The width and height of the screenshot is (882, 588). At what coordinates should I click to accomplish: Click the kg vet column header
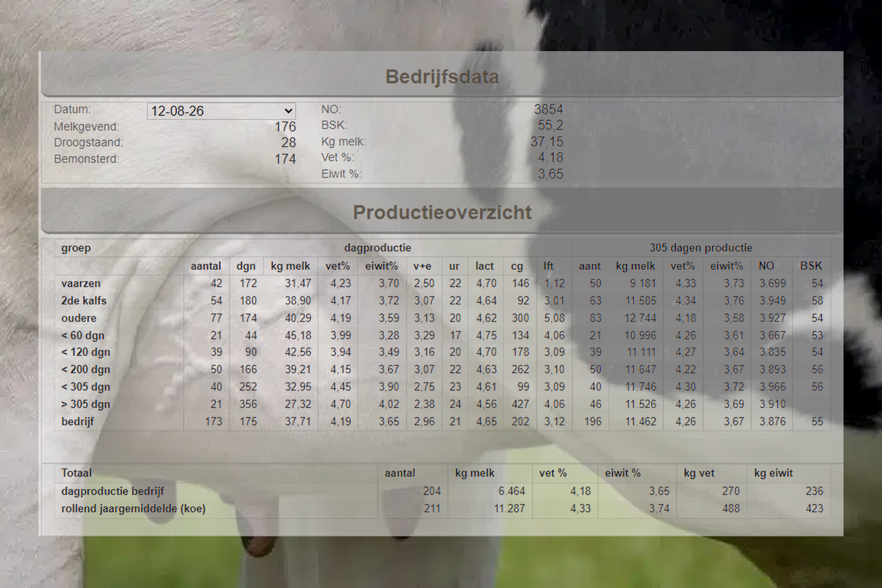click(699, 473)
